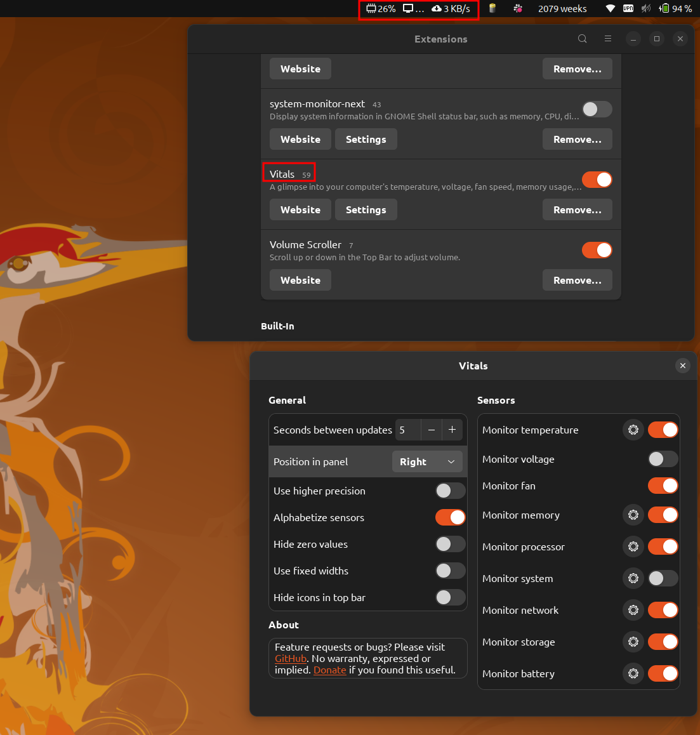The image size is (700, 735).
Task: Open Monitor processor sensor settings gear
Action: 633,546
